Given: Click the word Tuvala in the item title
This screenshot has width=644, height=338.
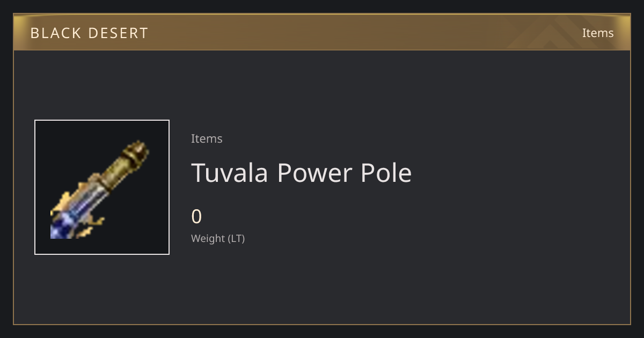Looking at the screenshot, I should (x=230, y=173).
